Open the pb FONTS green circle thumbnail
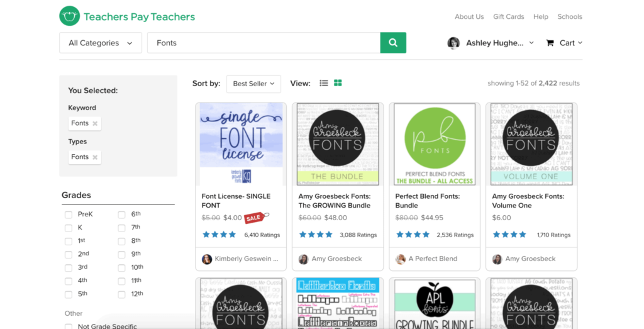 [x=435, y=144]
